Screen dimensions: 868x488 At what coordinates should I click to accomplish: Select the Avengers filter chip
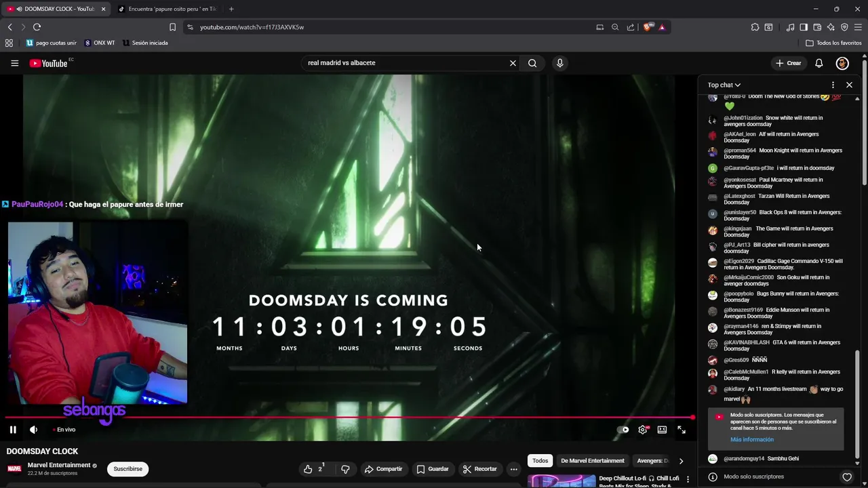pos(652,461)
